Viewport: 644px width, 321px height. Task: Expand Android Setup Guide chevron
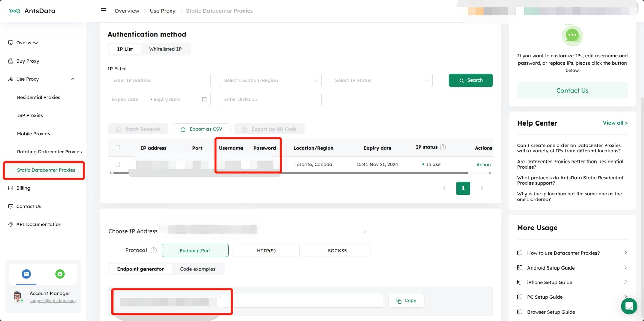coord(625,267)
